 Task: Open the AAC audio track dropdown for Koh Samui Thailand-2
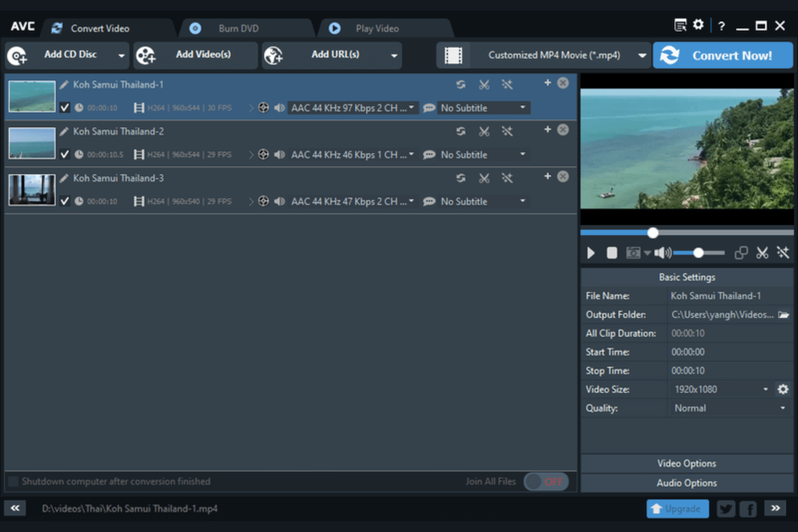[x=352, y=154]
